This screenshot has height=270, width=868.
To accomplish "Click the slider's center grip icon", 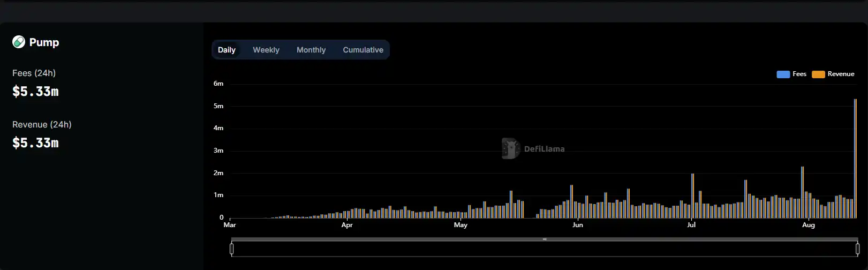I will point(545,239).
